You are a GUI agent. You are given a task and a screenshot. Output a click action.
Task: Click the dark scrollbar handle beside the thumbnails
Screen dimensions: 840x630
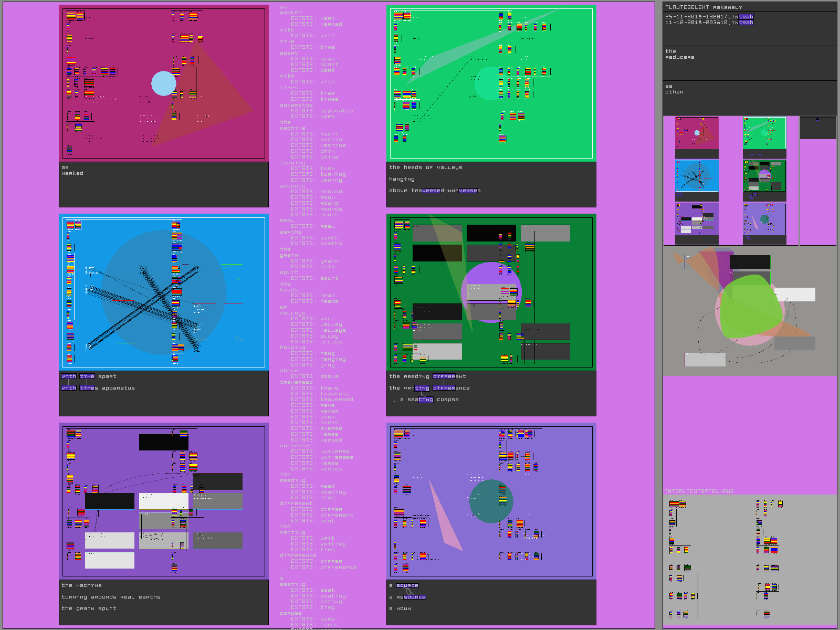point(818,128)
